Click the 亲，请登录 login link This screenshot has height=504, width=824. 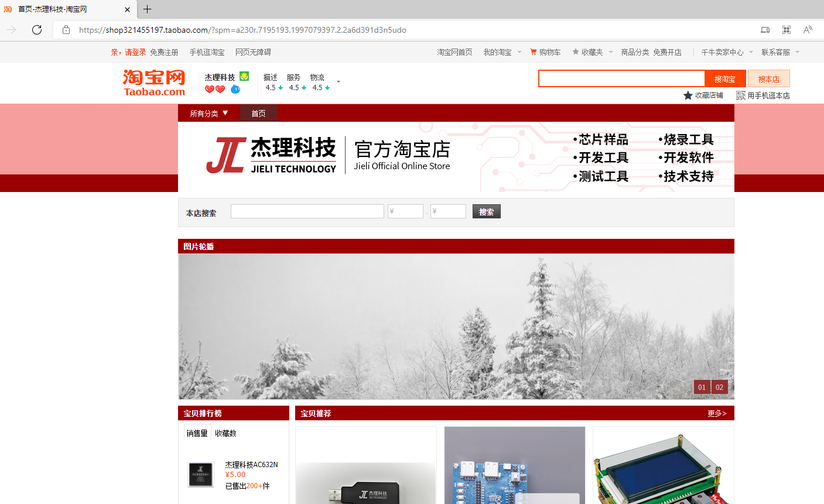[128, 52]
